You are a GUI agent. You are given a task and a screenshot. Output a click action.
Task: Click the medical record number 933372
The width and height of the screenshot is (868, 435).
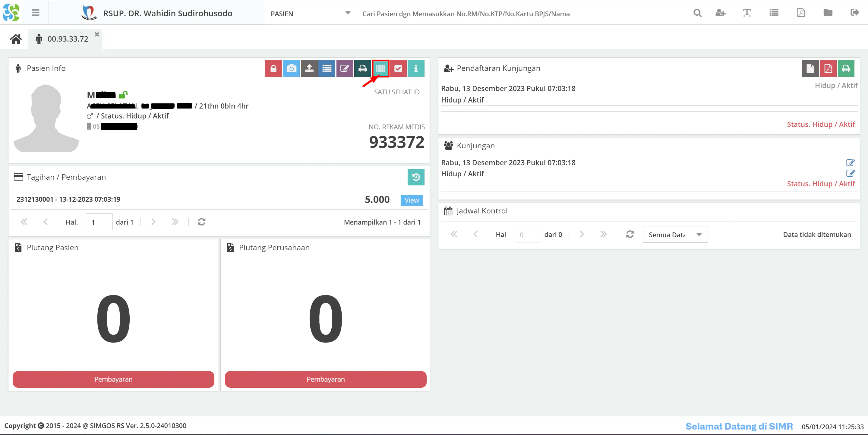[x=396, y=142]
